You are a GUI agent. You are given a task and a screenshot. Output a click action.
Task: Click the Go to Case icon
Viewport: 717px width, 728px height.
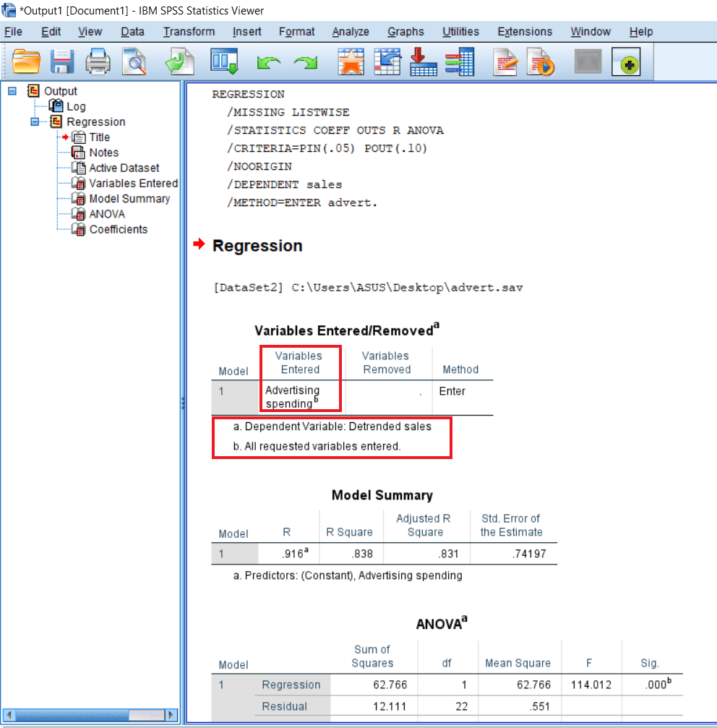[387, 61]
